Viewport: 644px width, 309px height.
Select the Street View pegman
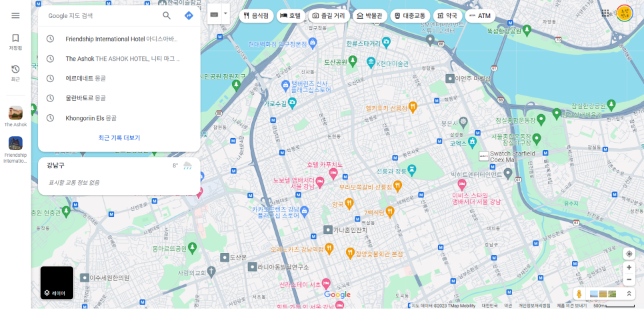tap(579, 294)
